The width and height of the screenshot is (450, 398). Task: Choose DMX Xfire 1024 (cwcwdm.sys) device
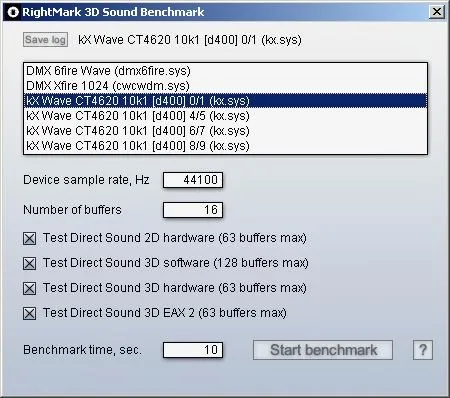[225, 86]
